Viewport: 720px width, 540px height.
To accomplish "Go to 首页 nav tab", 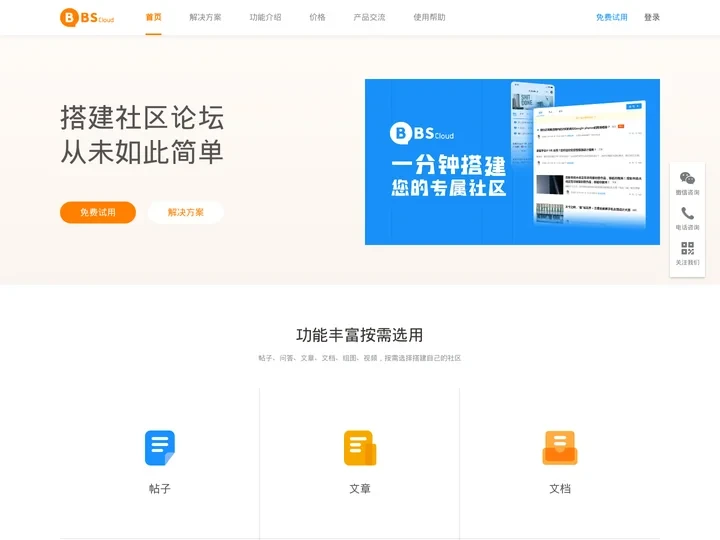I will coord(153,17).
